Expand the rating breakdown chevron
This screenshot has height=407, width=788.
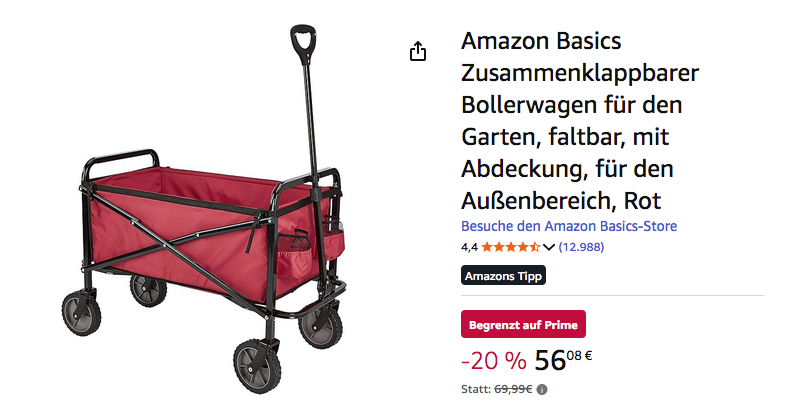tap(549, 247)
